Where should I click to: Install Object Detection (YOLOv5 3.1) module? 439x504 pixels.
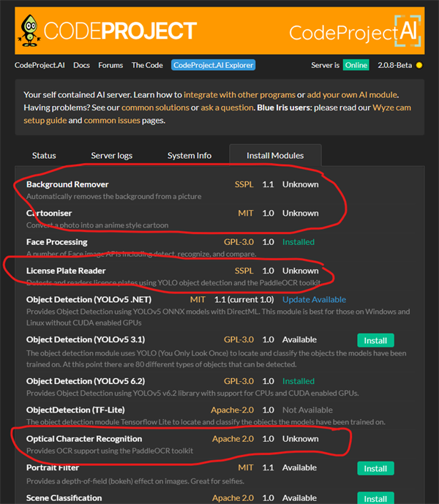coord(375,340)
